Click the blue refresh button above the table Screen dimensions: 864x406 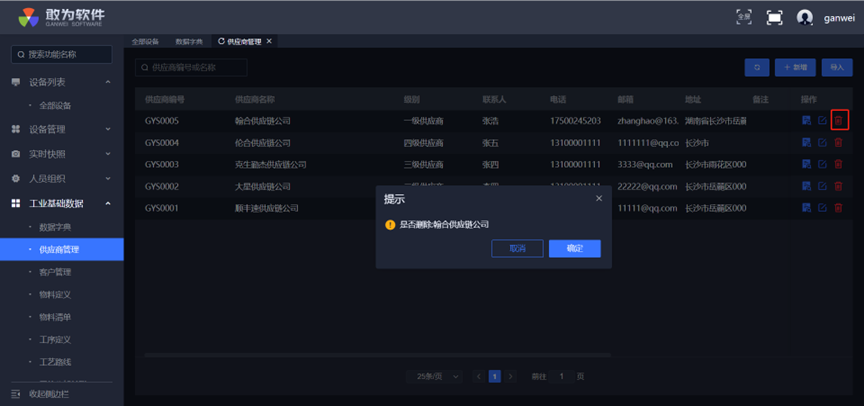coord(757,67)
